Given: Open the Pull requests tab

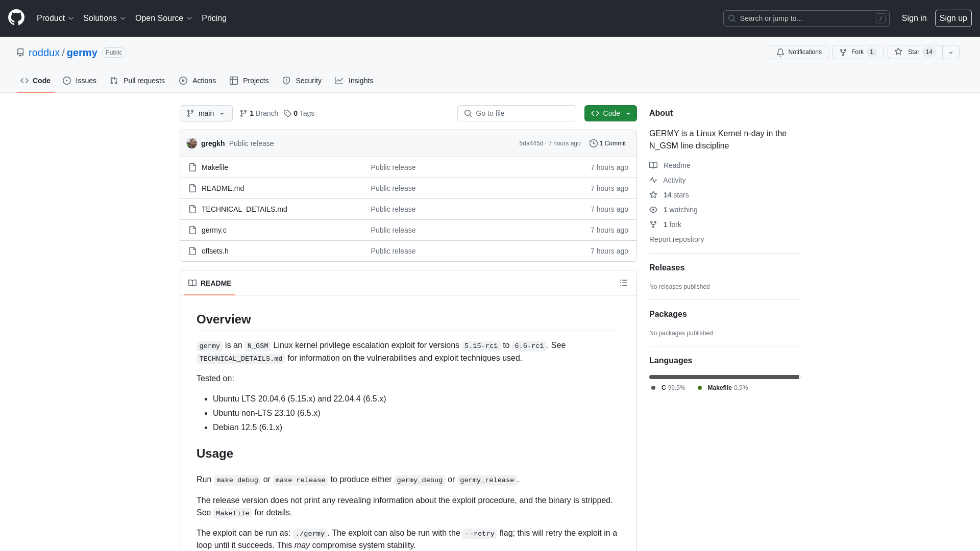Looking at the screenshot, I should pos(137,81).
